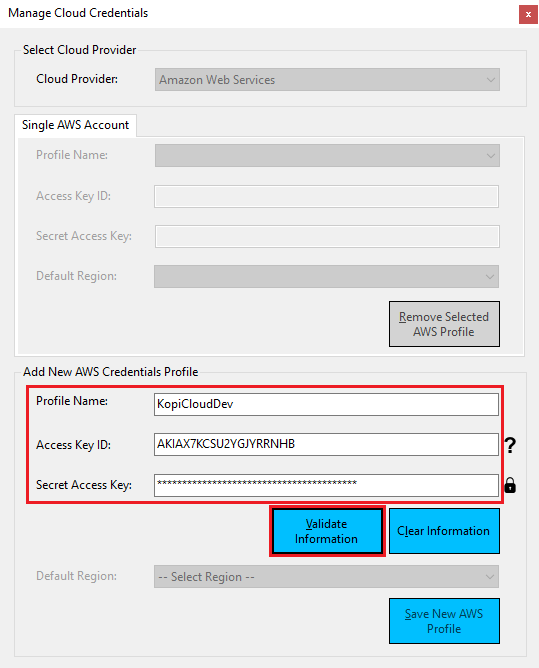Image resolution: width=539 pixels, height=668 pixels.
Task: Switch to the Single AWS Account tab
Action: pos(75,125)
